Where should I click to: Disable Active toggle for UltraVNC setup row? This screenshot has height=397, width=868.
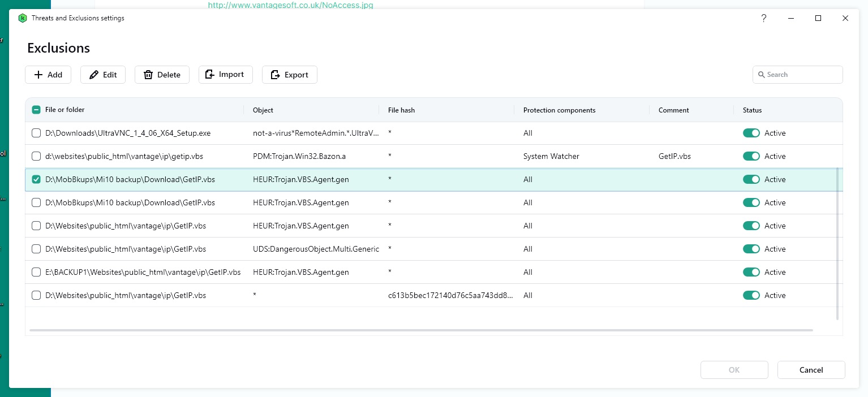[751, 133]
